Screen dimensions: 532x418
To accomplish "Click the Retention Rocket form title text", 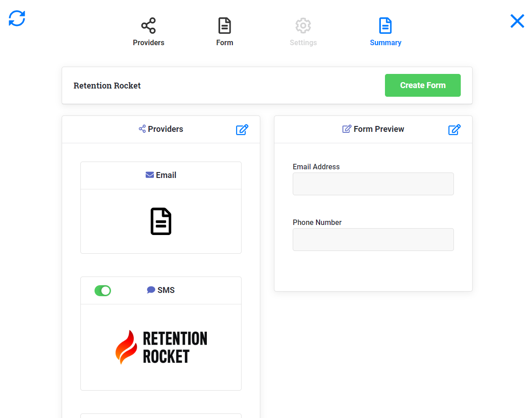I will [107, 86].
